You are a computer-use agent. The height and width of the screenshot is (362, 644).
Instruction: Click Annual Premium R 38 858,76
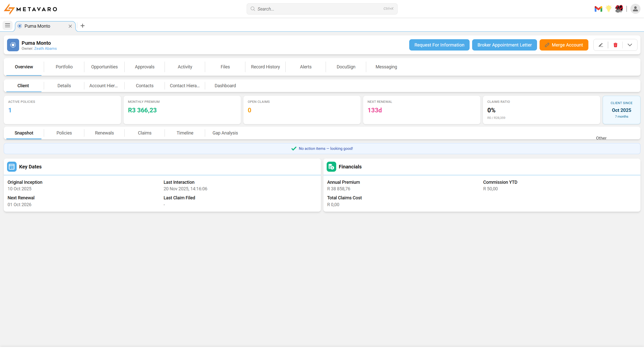point(339,189)
